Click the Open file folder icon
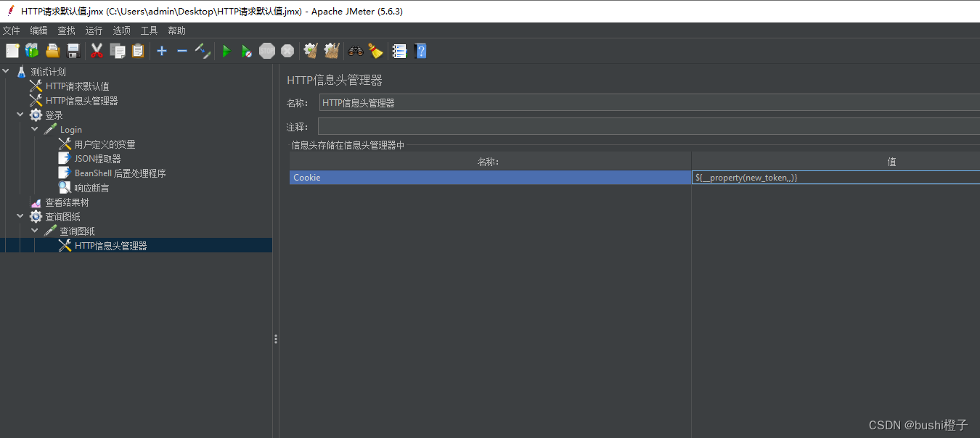 pyautogui.click(x=52, y=51)
